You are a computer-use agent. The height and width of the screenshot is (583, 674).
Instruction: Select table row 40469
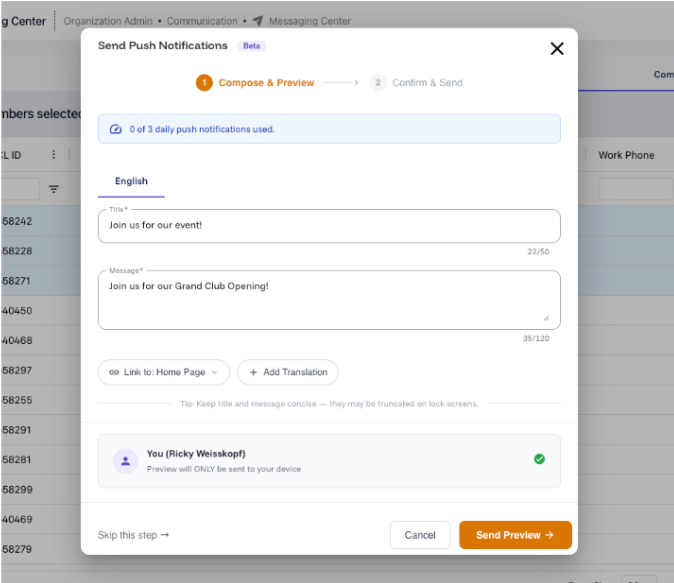(x=40, y=519)
